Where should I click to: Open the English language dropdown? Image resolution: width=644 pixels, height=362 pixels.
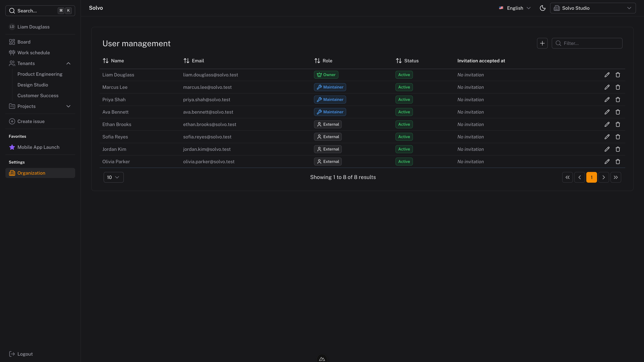[515, 8]
